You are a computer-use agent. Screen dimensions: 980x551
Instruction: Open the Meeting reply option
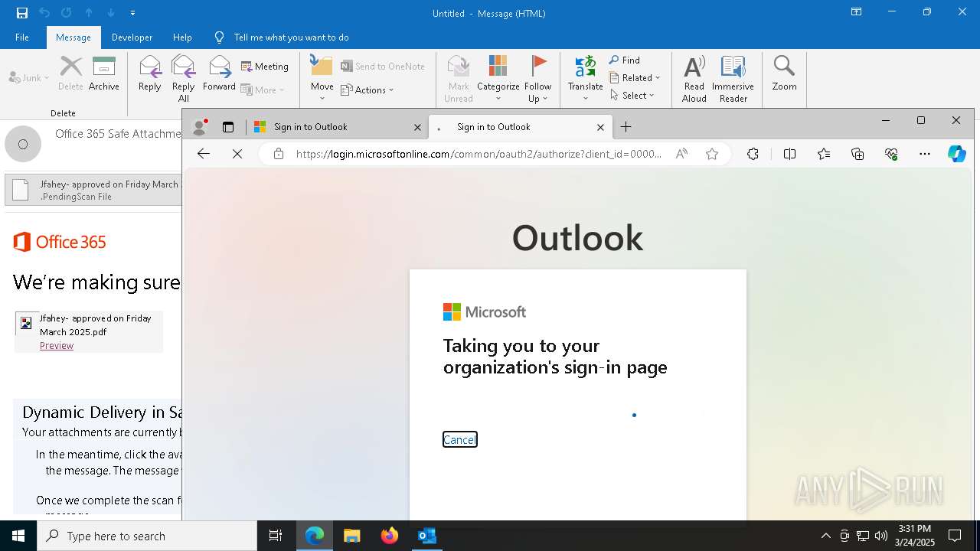click(x=265, y=67)
